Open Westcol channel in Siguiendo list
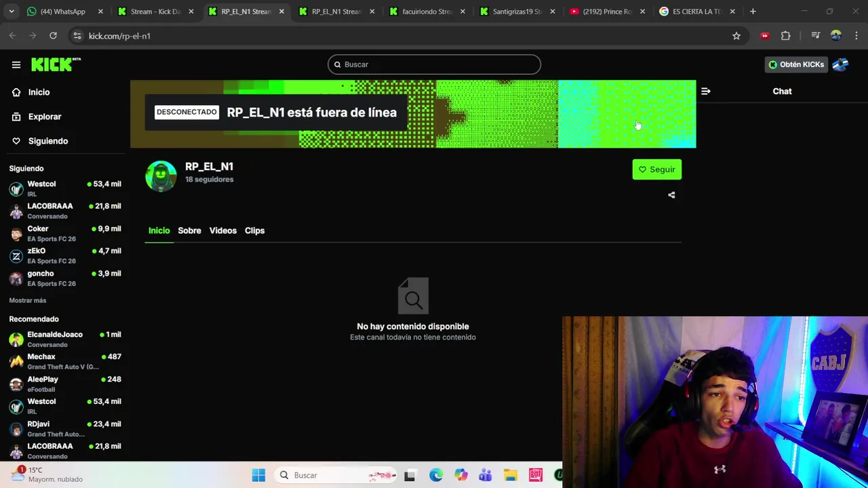The image size is (868, 488). pos(65,188)
